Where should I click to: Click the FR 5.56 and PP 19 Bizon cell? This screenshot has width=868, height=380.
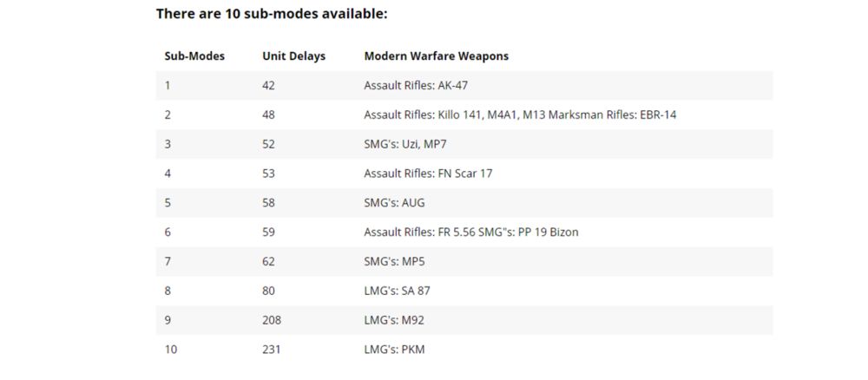[x=470, y=233]
